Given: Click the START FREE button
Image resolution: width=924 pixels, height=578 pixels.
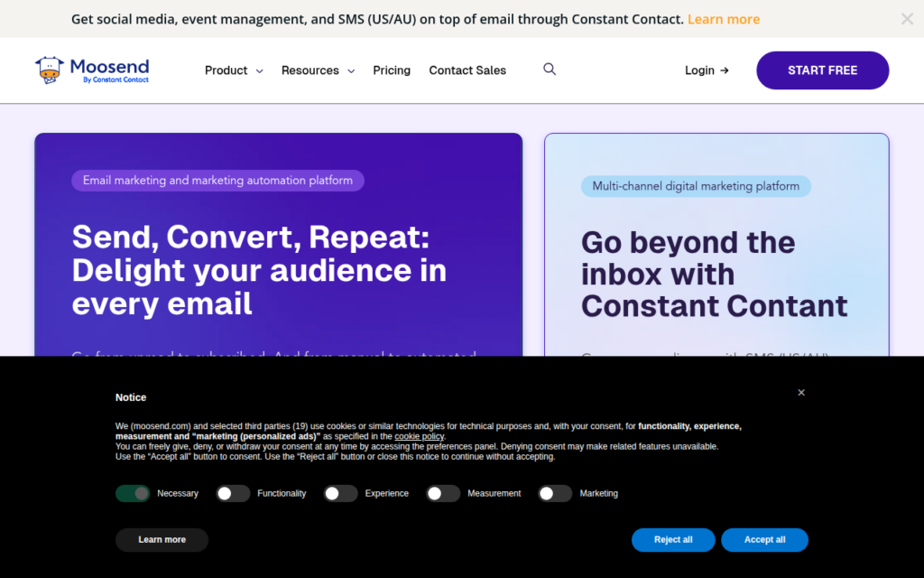Looking at the screenshot, I should (x=823, y=70).
